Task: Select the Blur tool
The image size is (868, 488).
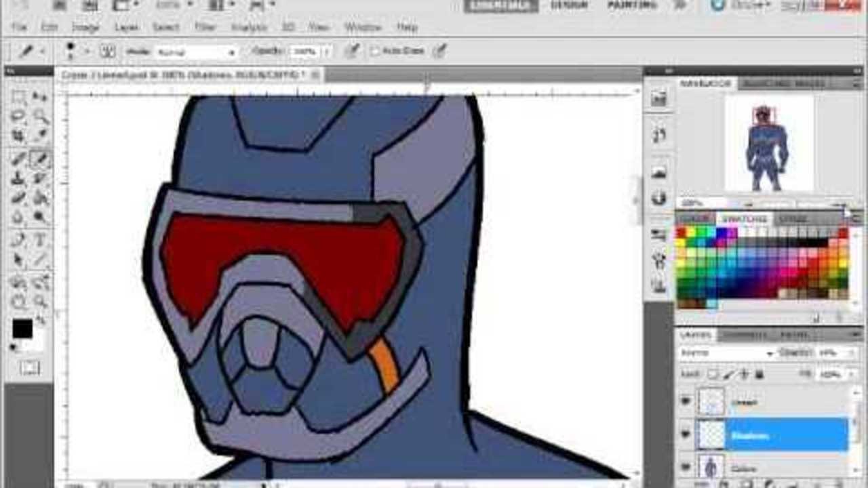Action: [19, 217]
